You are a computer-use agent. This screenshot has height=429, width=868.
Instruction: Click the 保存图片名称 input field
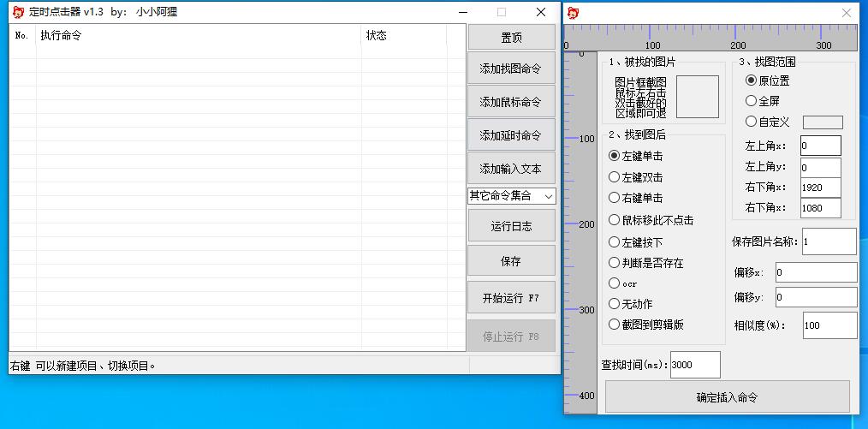[x=828, y=241]
